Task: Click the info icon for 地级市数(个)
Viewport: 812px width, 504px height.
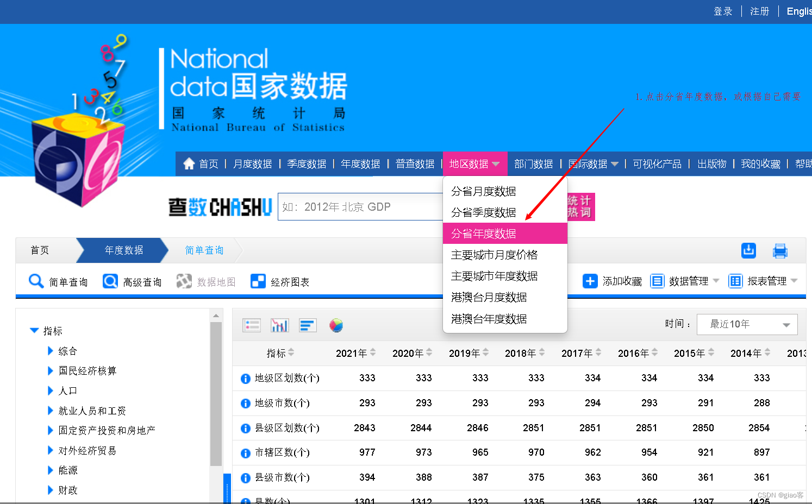Action: point(245,404)
